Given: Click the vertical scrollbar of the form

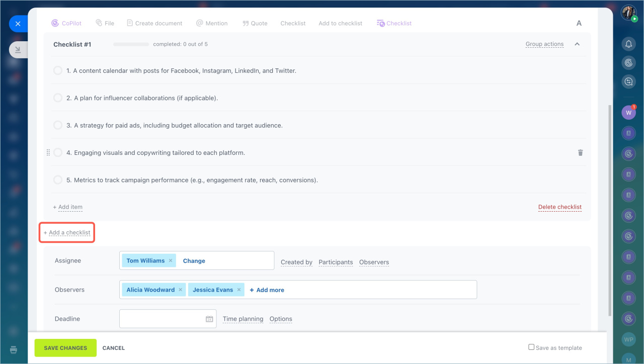Looking at the screenshot, I should click(610, 210).
